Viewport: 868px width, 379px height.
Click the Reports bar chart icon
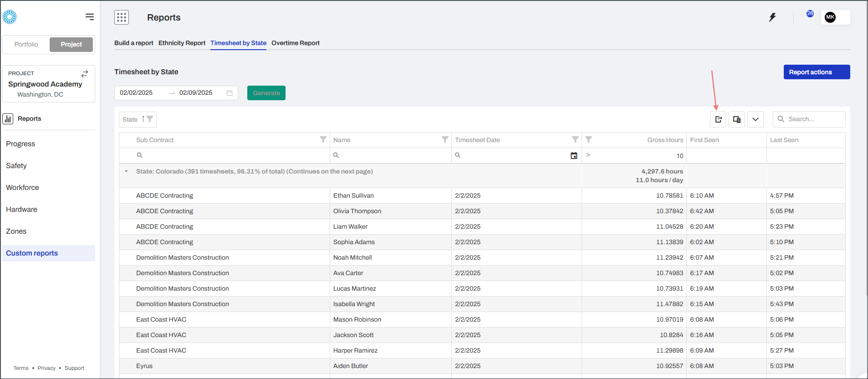(8, 119)
